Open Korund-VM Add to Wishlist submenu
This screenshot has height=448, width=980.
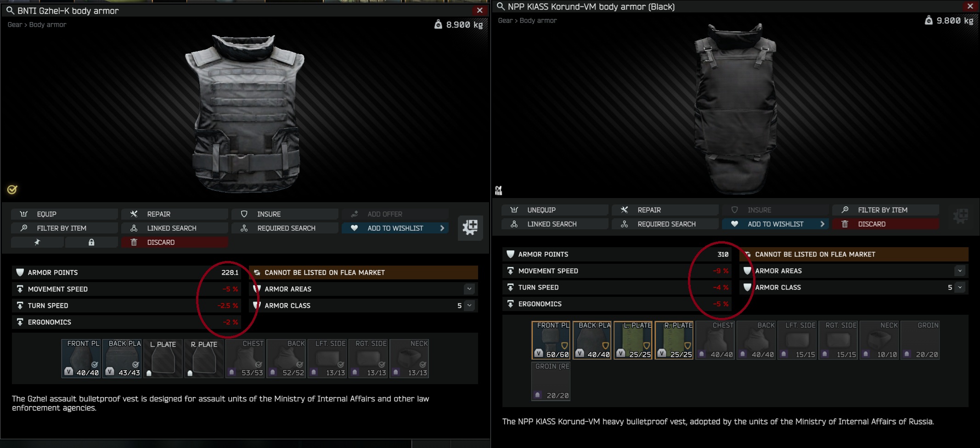(822, 224)
